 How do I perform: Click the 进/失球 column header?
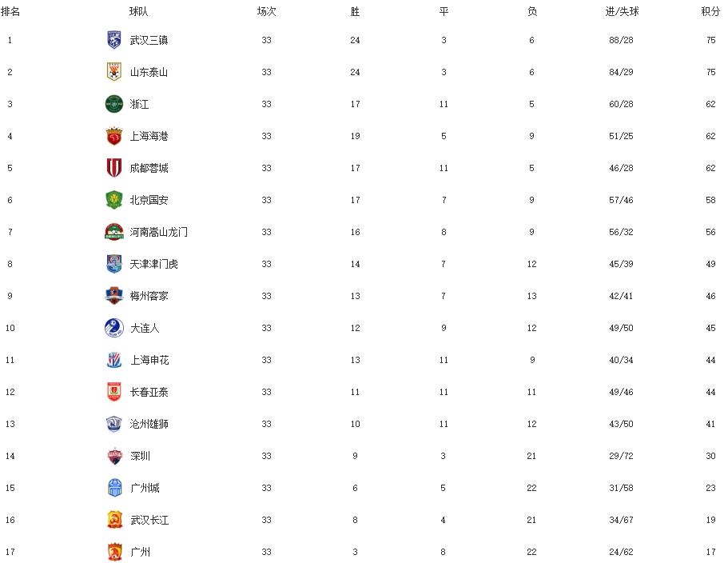621,11
